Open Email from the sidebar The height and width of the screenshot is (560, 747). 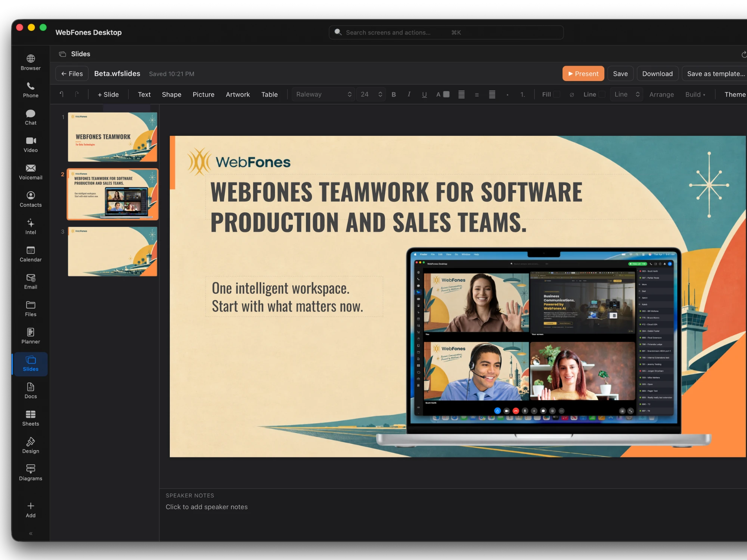tap(31, 281)
